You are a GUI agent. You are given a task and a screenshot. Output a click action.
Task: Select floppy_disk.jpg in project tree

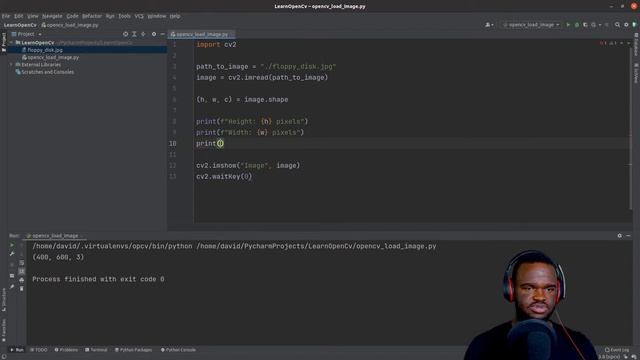pos(45,50)
